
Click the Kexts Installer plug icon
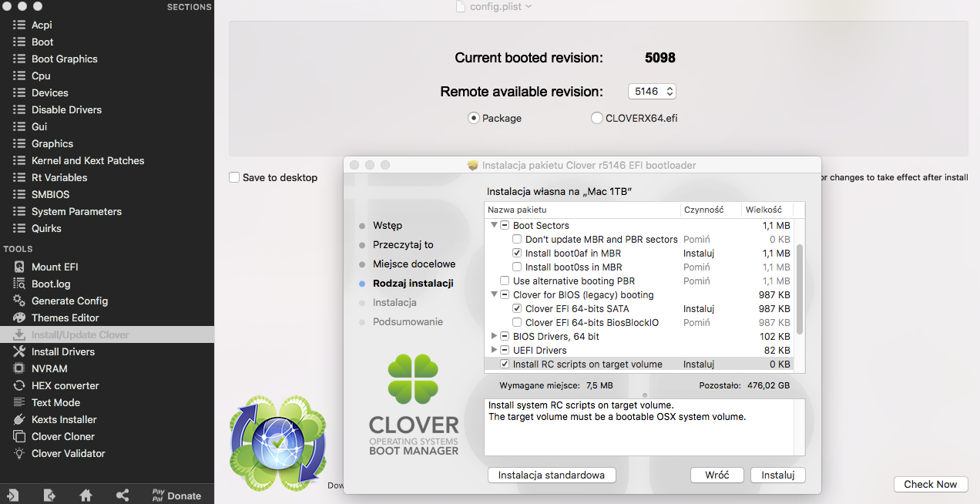(x=19, y=419)
